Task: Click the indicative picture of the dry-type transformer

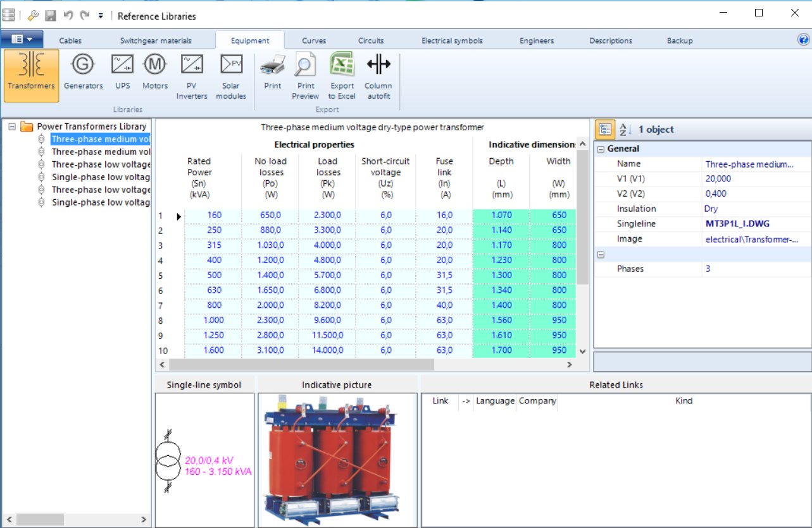Action: pyautogui.click(x=337, y=458)
